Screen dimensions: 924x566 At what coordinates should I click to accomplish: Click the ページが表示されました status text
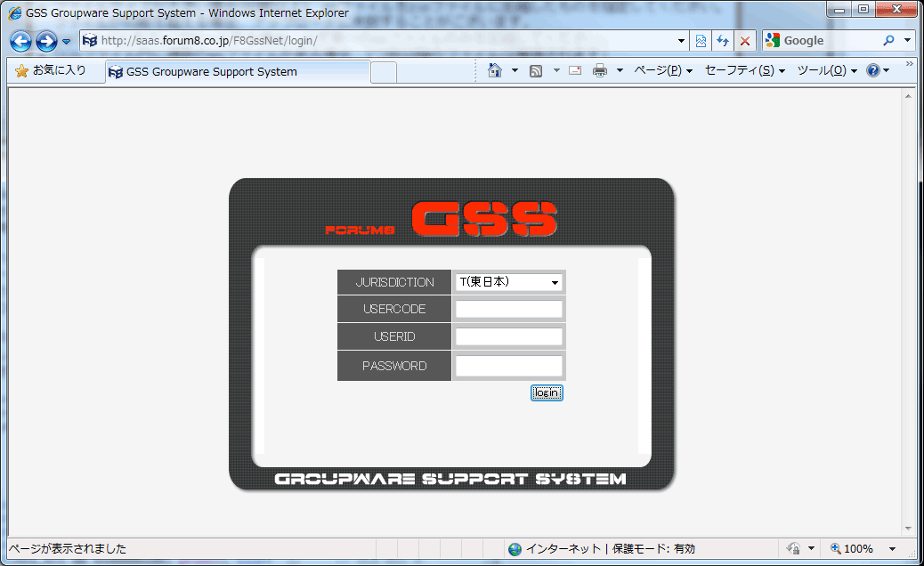tap(68, 549)
